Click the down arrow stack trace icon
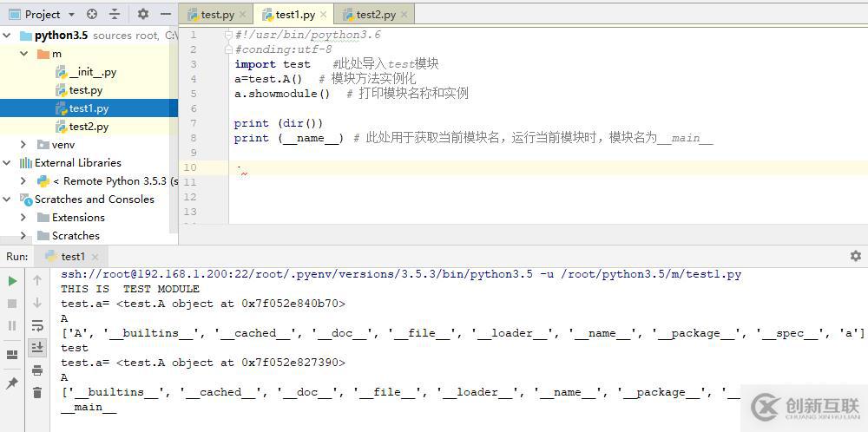The height and width of the screenshot is (432, 868). pyautogui.click(x=37, y=303)
